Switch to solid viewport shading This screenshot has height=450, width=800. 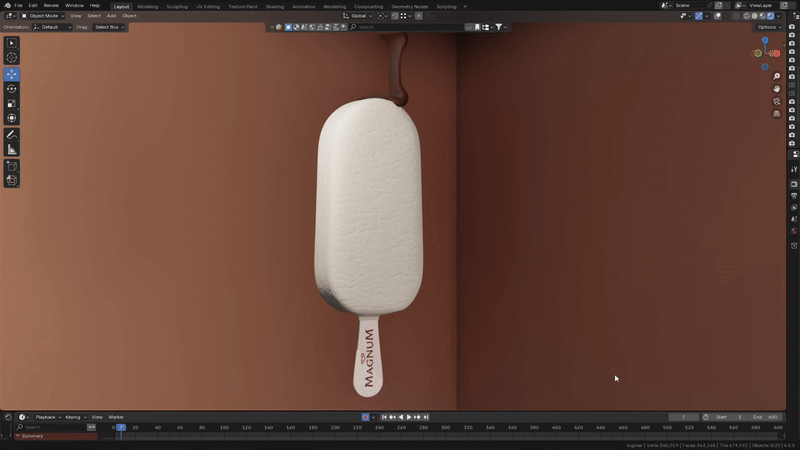pyautogui.click(x=755, y=16)
